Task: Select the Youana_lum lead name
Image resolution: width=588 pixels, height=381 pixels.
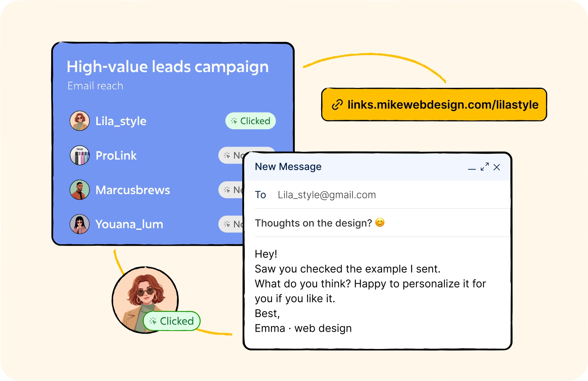Action: (129, 224)
